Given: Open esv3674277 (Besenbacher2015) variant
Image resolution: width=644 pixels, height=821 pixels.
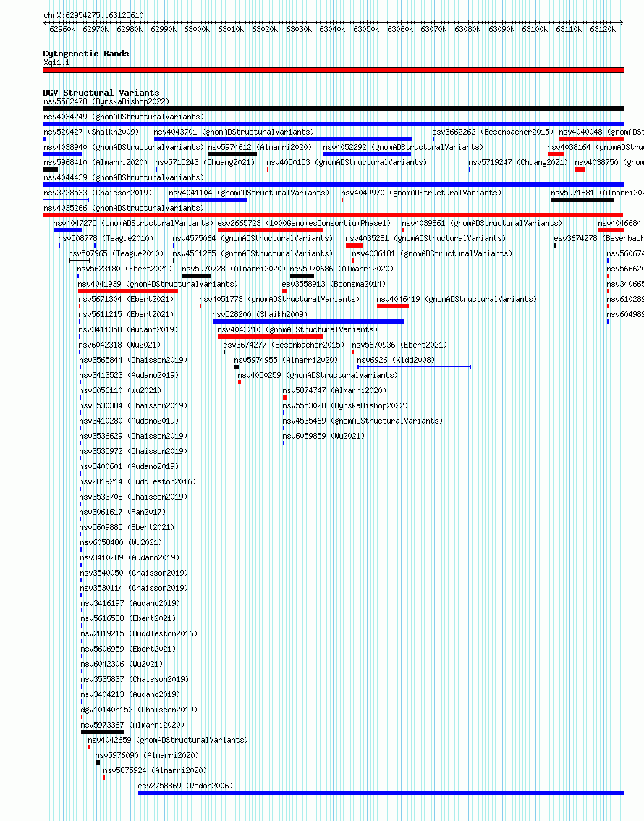Looking at the screenshot, I should [x=284, y=345].
